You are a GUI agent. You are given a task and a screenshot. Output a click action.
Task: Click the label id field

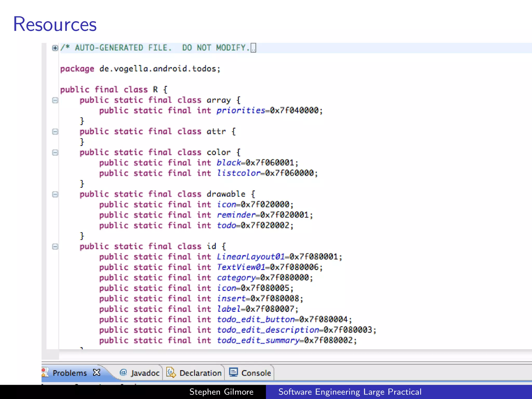(229, 309)
